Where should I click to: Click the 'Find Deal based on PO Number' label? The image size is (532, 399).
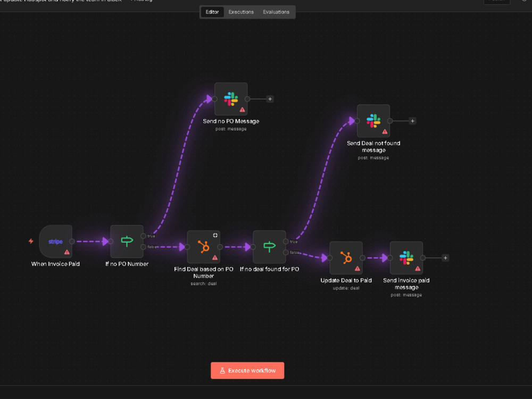tap(204, 272)
